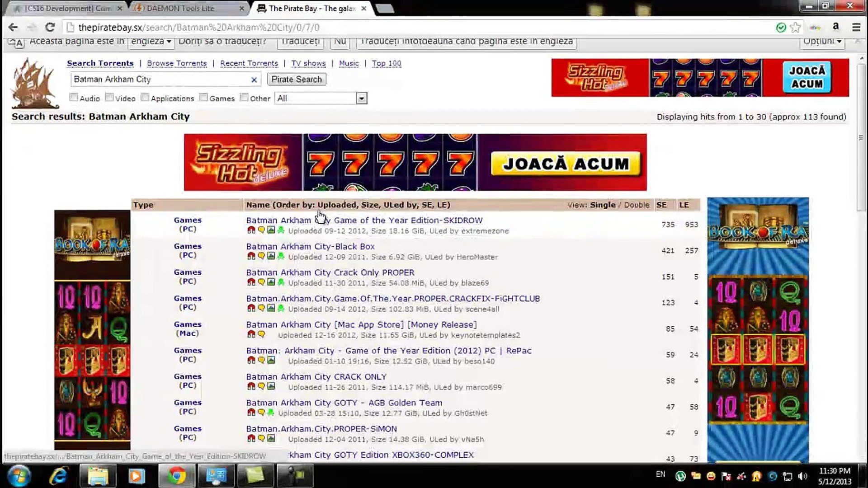
Task: Open uploader extremezone profile link
Action: tap(485, 231)
